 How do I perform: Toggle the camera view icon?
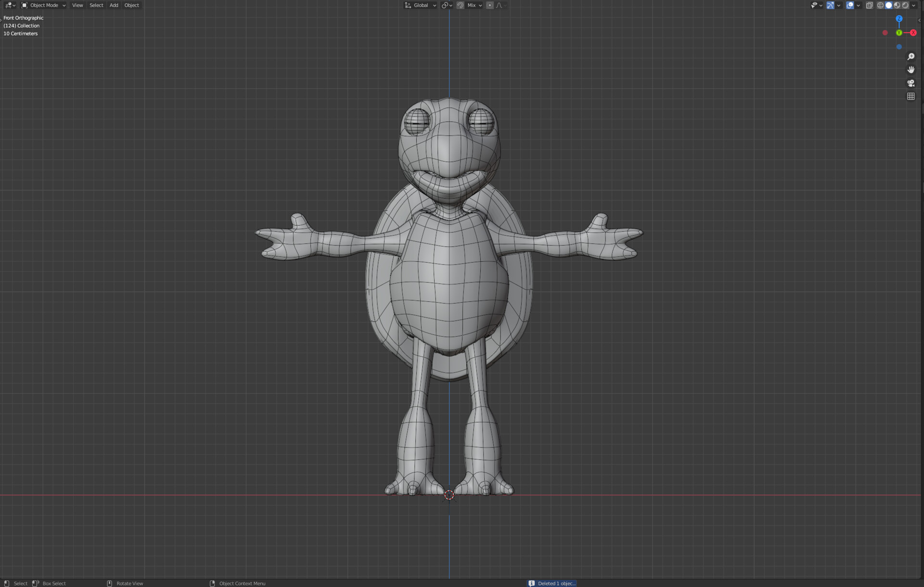(x=911, y=83)
